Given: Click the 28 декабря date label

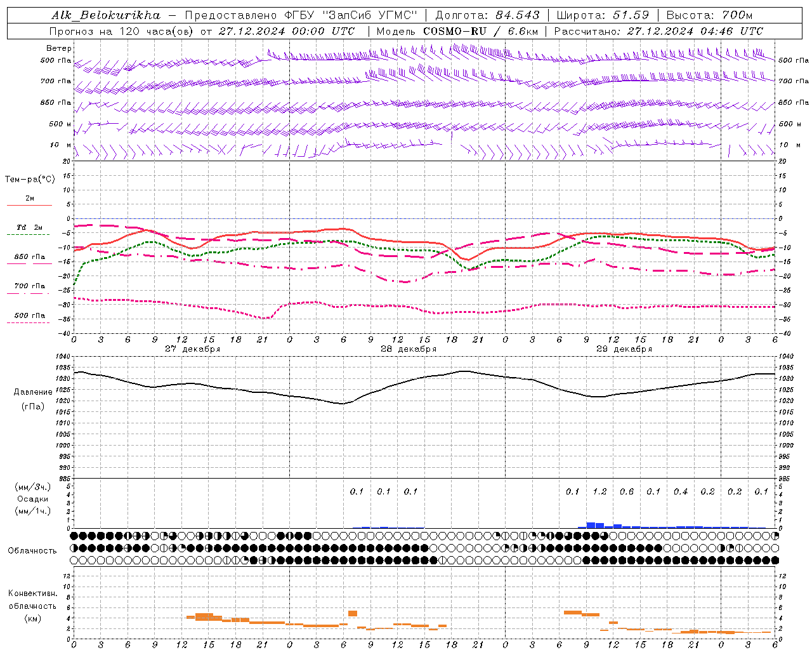Looking at the screenshot, I should click(409, 349).
